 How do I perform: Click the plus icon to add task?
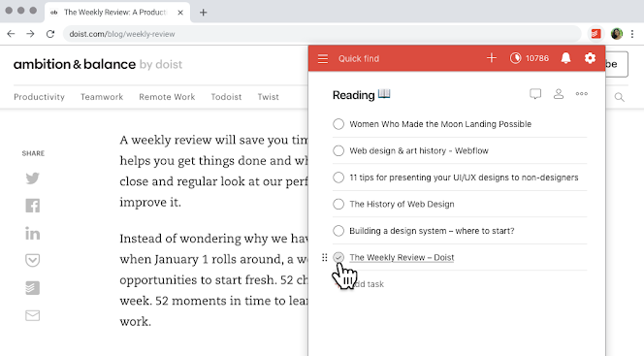click(491, 58)
